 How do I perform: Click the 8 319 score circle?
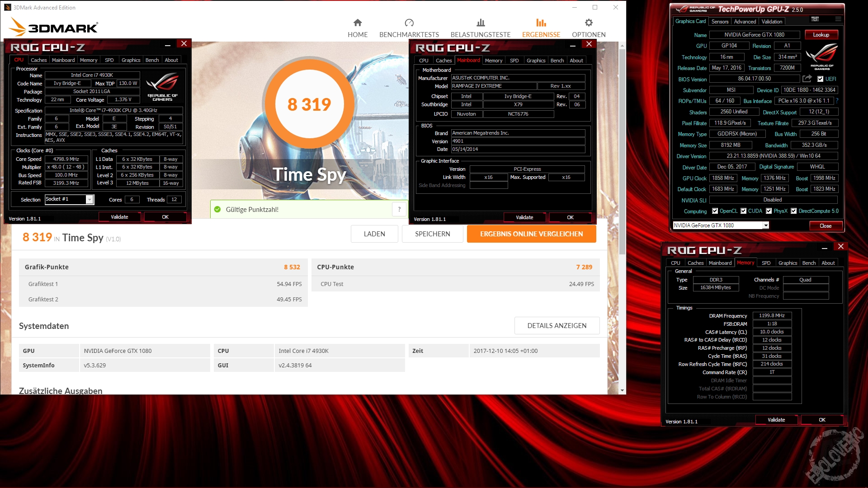click(x=309, y=104)
